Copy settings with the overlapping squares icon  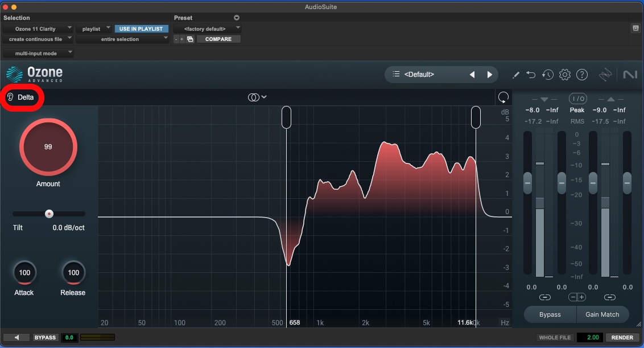point(190,39)
